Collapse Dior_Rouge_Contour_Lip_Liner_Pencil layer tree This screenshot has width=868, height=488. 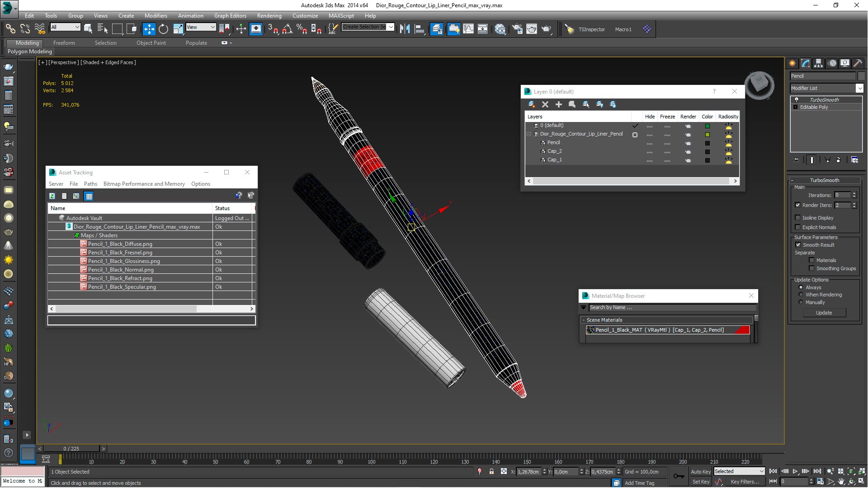coord(528,134)
